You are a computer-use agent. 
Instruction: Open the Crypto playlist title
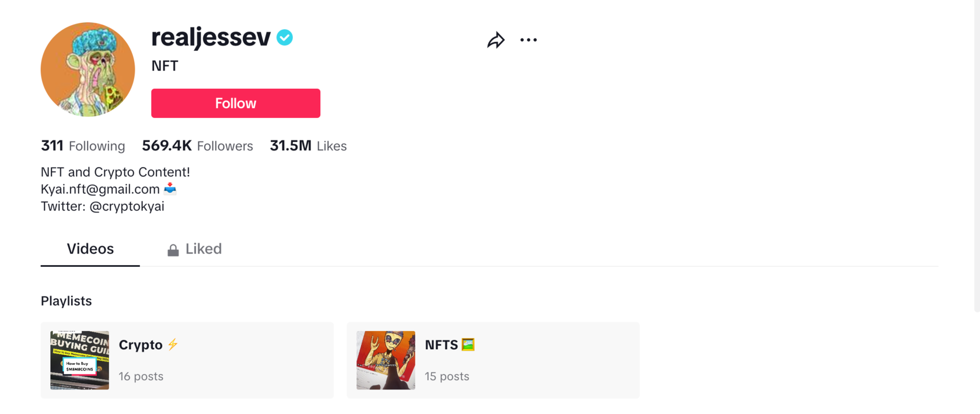(x=141, y=345)
